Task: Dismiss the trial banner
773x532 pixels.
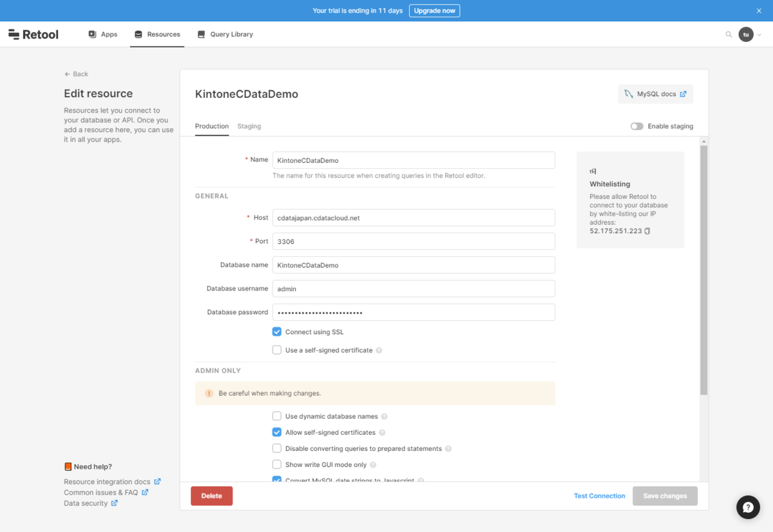Action: 759,10
